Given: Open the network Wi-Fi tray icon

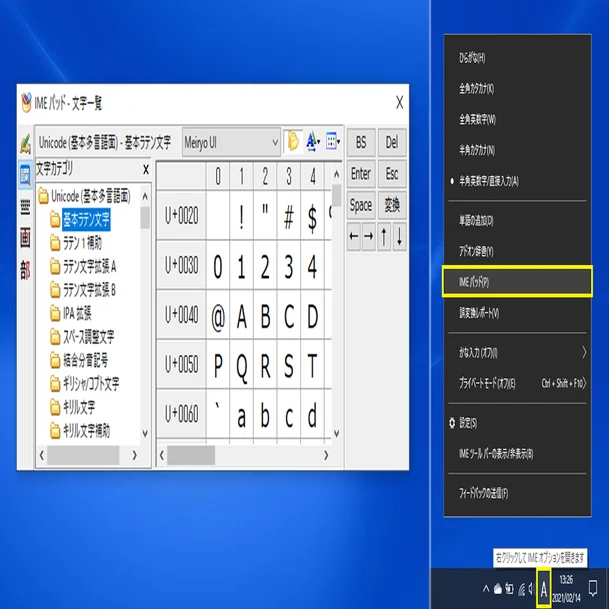Looking at the screenshot, I should pyautogui.click(x=522, y=590).
